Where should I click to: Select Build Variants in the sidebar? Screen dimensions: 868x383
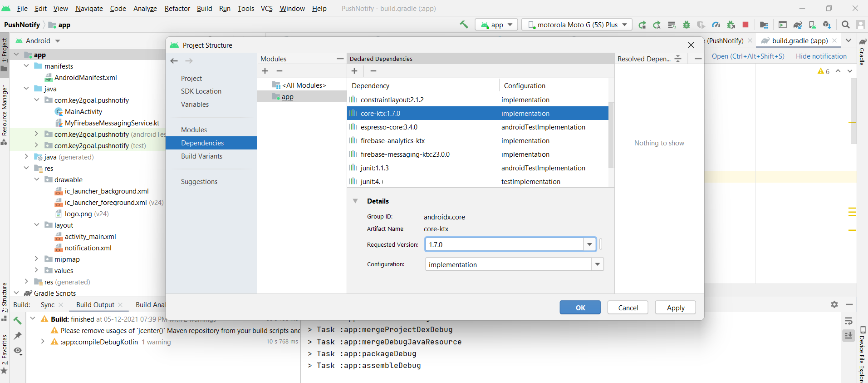click(x=201, y=156)
